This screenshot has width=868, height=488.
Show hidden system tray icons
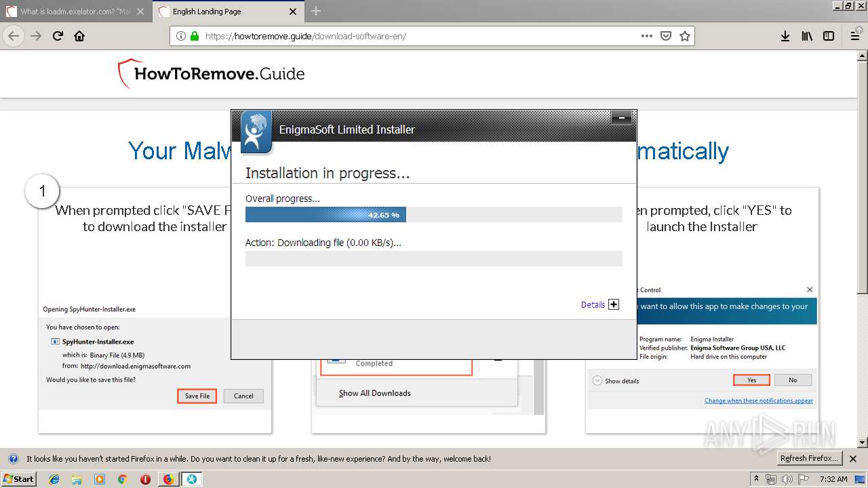point(756,479)
